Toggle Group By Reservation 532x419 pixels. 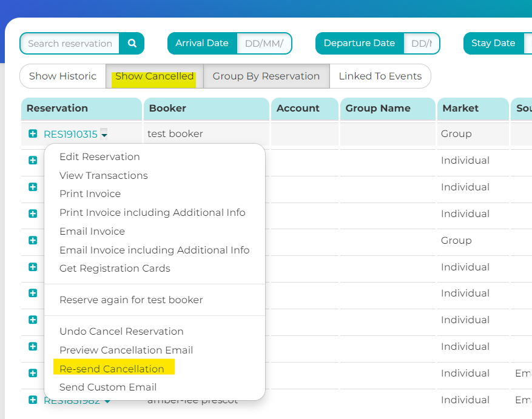[x=266, y=76]
